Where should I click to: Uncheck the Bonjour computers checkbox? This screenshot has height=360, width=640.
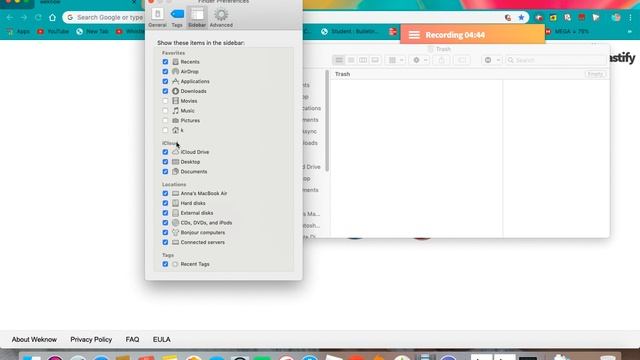(165, 232)
